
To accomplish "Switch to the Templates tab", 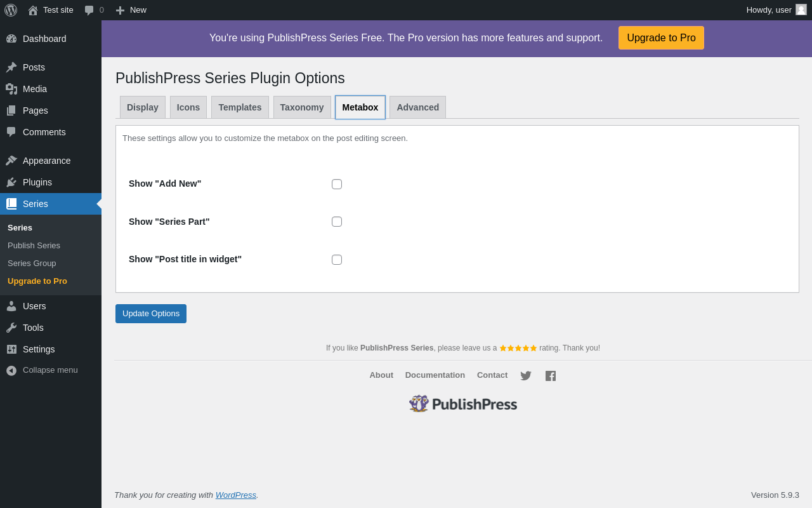I will click(x=240, y=107).
